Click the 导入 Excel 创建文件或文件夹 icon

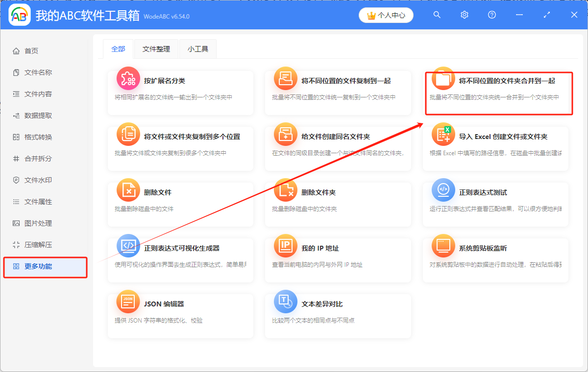pyautogui.click(x=443, y=134)
